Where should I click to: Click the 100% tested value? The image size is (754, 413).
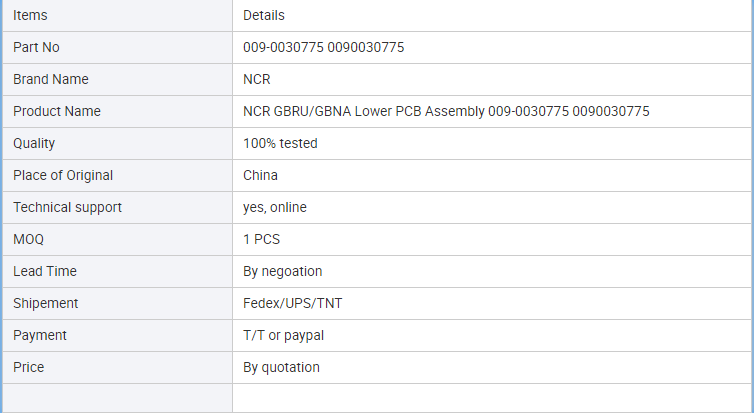[280, 143]
